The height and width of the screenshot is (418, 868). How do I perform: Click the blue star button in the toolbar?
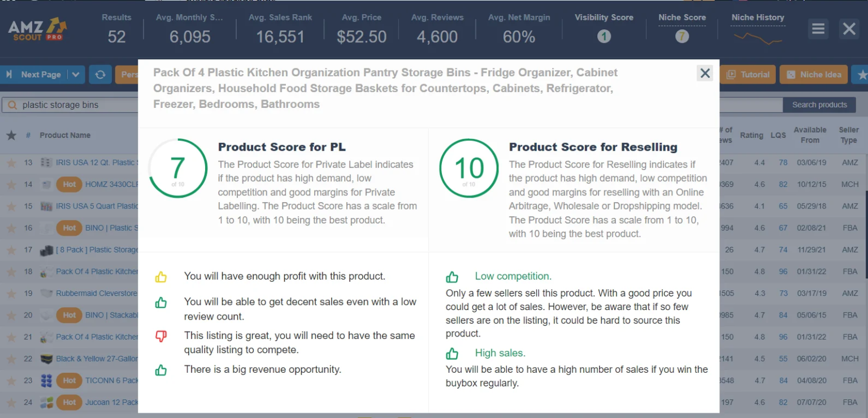pyautogui.click(x=863, y=74)
